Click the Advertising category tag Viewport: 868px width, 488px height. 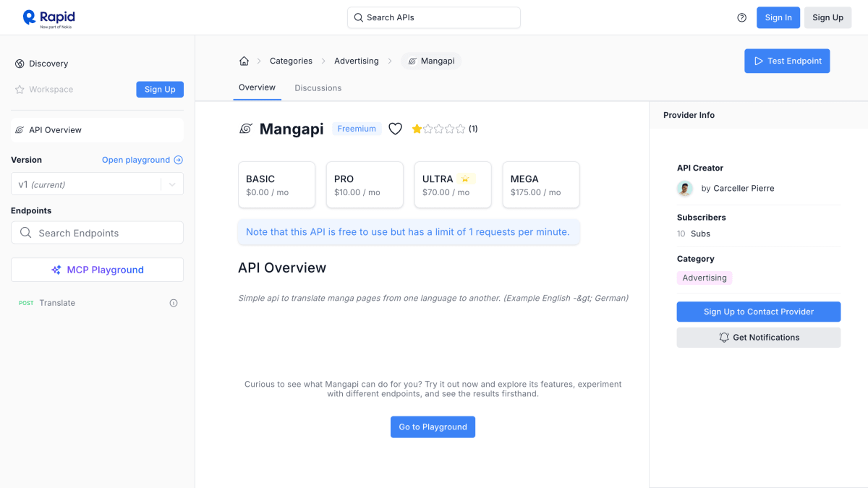705,278
